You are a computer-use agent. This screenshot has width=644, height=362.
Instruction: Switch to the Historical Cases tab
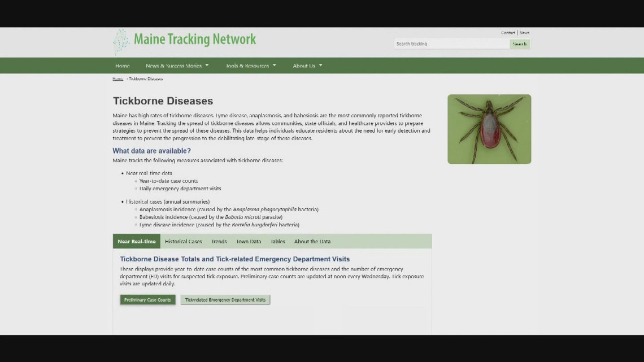pyautogui.click(x=183, y=241)
